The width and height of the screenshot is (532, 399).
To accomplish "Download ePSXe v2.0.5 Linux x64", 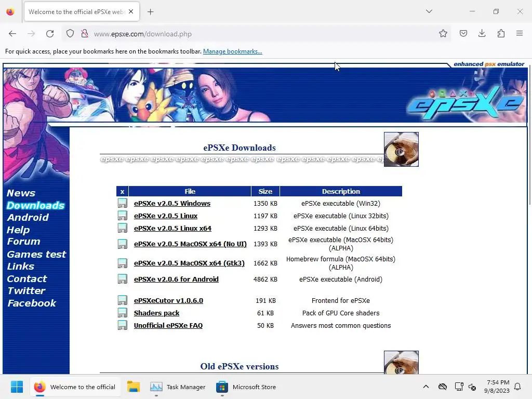I will pos(172,229).
